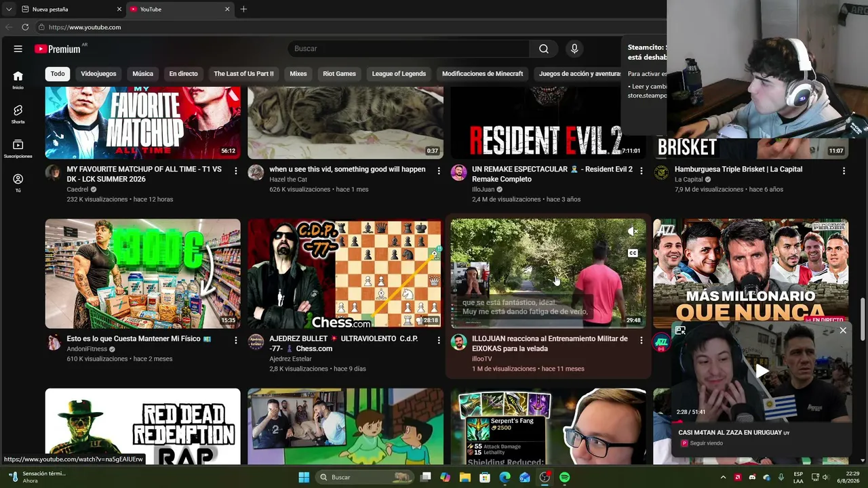Reload the page in the browser
Screen dimensions: 868x488
pyautogui.click(x=25, y=27)
